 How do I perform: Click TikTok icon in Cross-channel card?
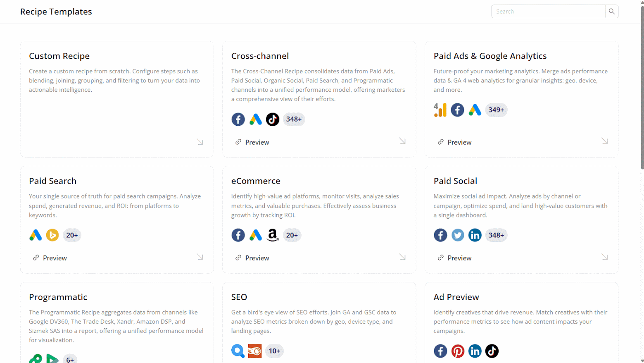pyautogui.click(x=273, y=119)
